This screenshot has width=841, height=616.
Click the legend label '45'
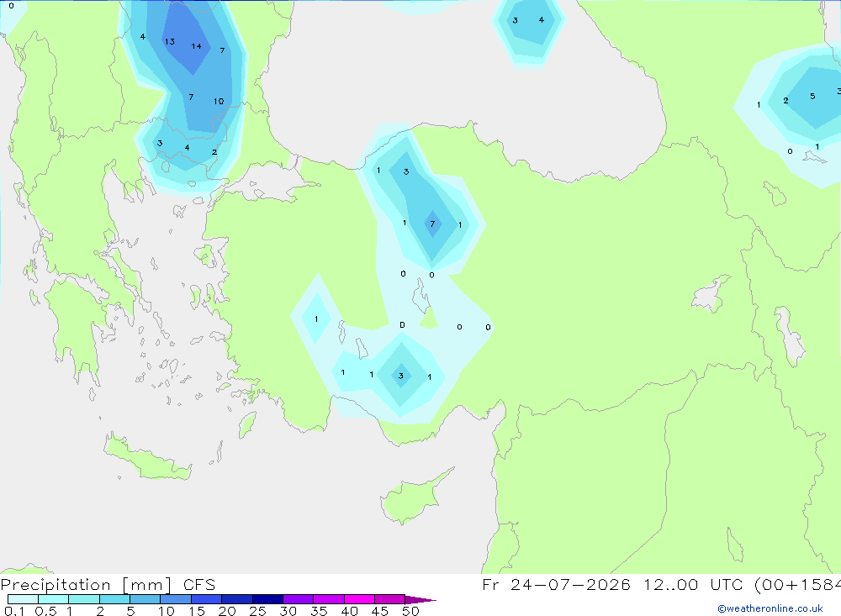380,611
